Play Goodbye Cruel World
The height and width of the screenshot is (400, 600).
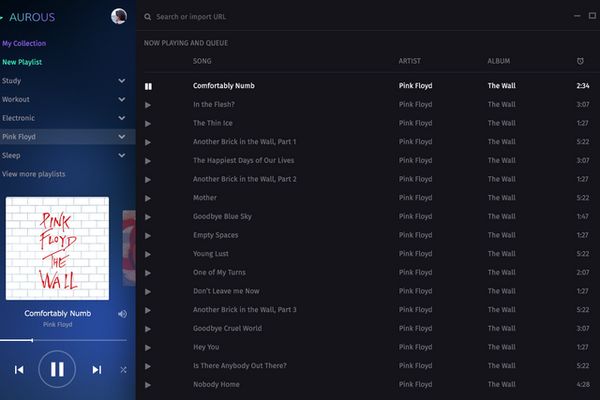pyautogui.click(x=148, y=329)
